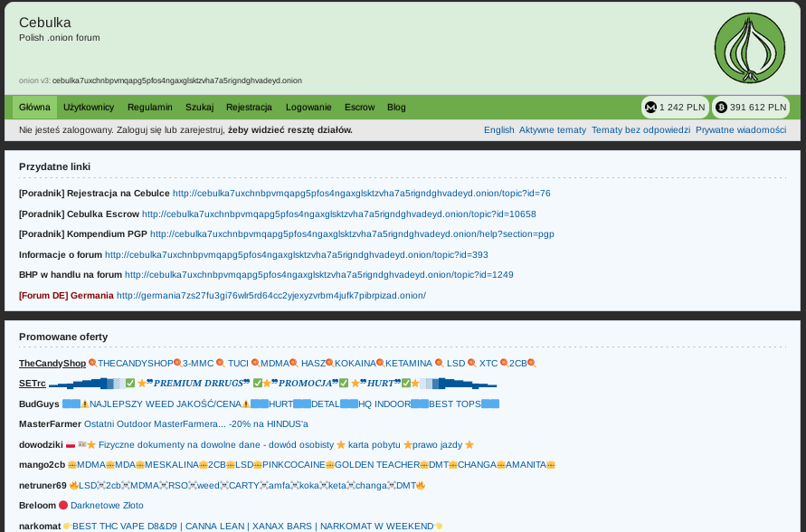Screen dimensions: 806x532
Task: Go to Rejestracja page
Action: point(249,108)
